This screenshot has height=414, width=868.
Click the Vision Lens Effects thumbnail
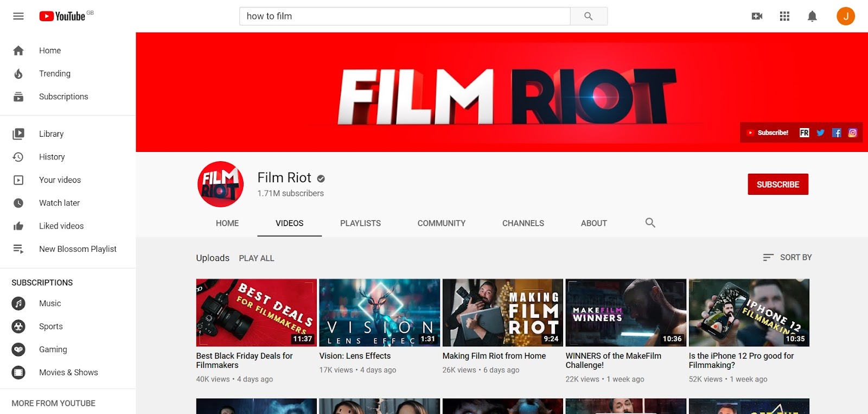click(380, 313)
